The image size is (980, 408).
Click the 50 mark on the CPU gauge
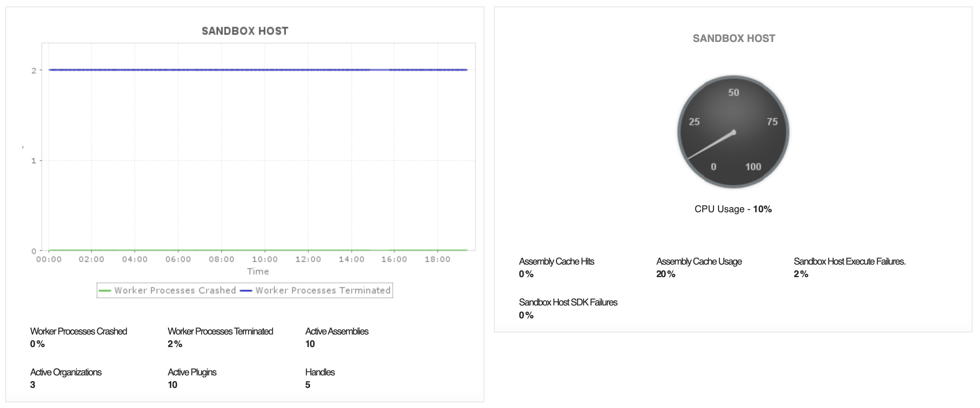coord(733,92)
